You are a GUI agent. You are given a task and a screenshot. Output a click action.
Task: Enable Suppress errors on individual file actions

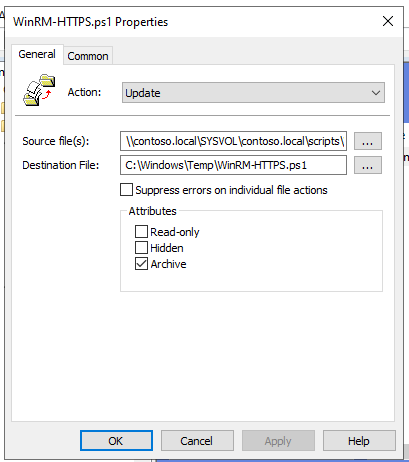click(126, 190)
